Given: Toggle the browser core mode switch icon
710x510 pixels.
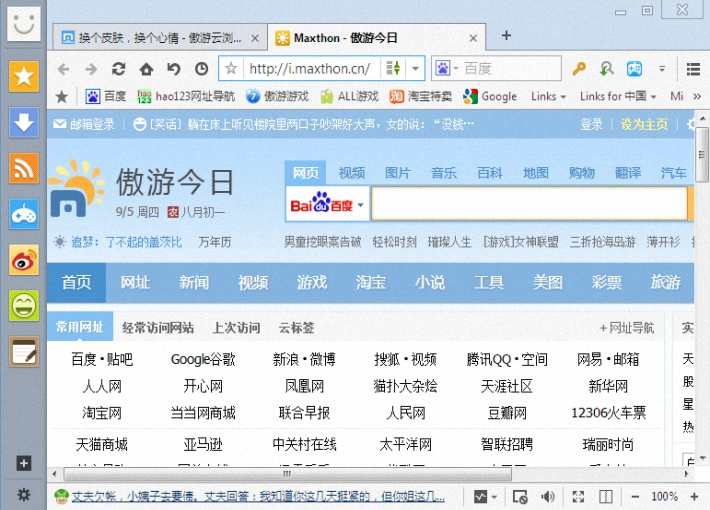Looking at the screenshot, I should click(x=393, y=69).
